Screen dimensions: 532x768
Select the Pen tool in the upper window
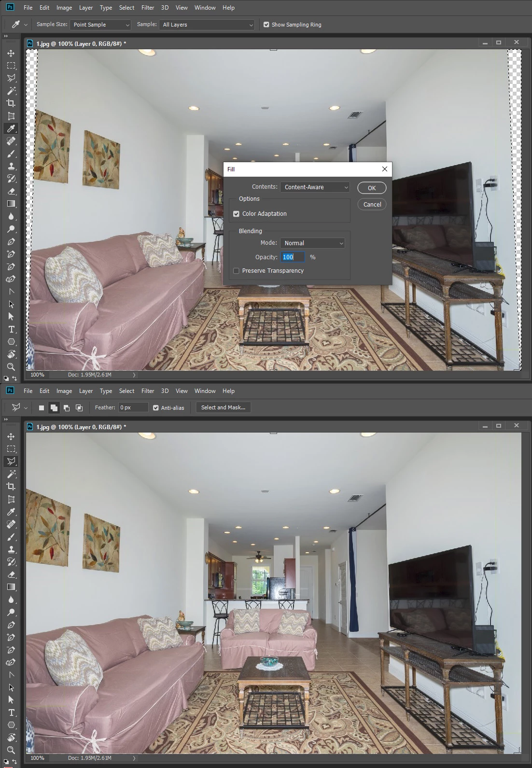click(11, 241)
